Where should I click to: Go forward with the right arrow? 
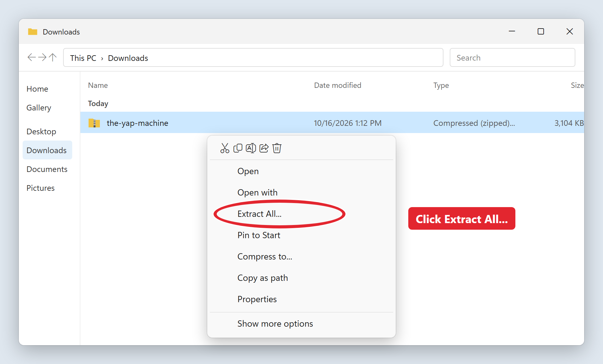[x=42, y=57]
